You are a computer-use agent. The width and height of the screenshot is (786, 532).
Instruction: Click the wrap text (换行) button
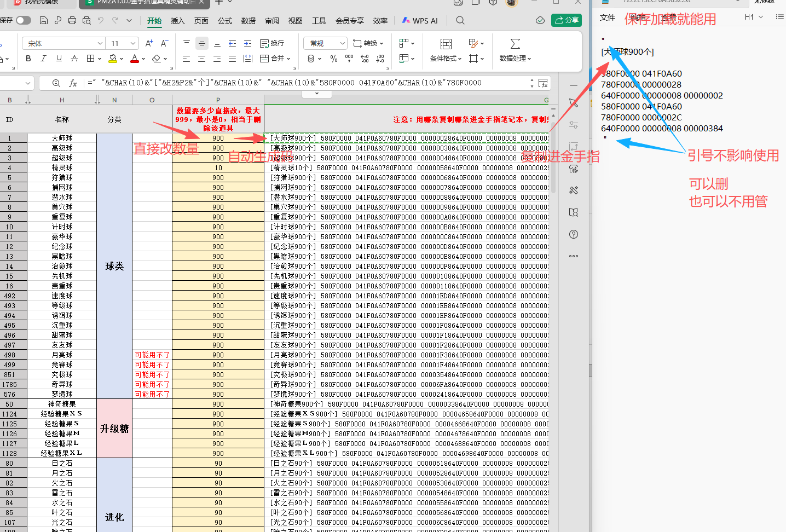(x=272, y=43)
